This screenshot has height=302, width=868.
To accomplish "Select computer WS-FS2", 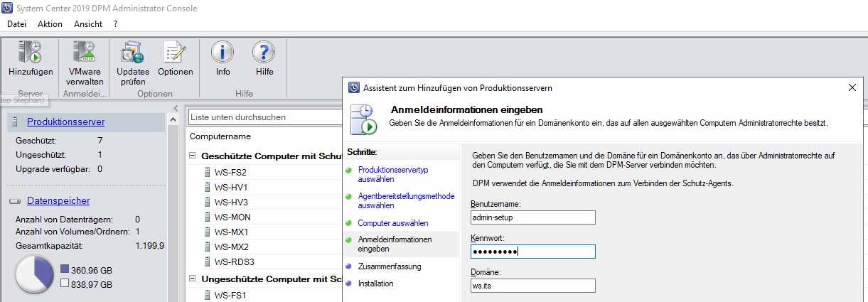I will click(x=230, y=172).
